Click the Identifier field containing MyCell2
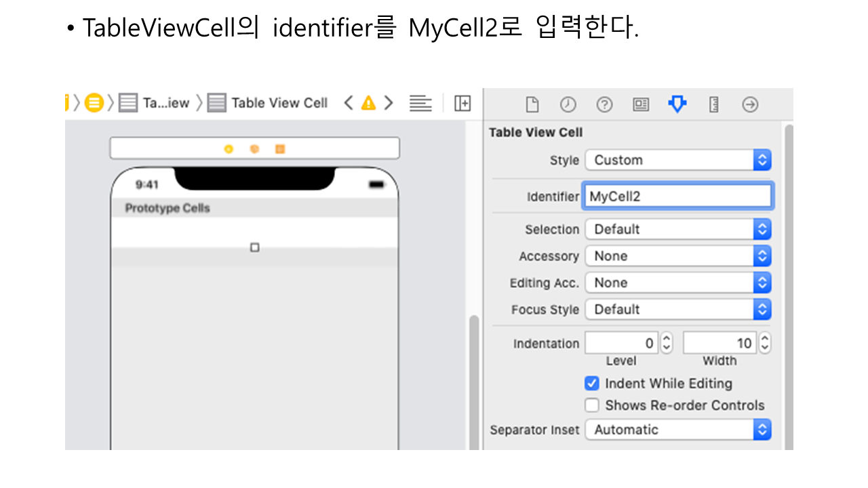Screen dimensions: 868x488 (x=677, y=197)
